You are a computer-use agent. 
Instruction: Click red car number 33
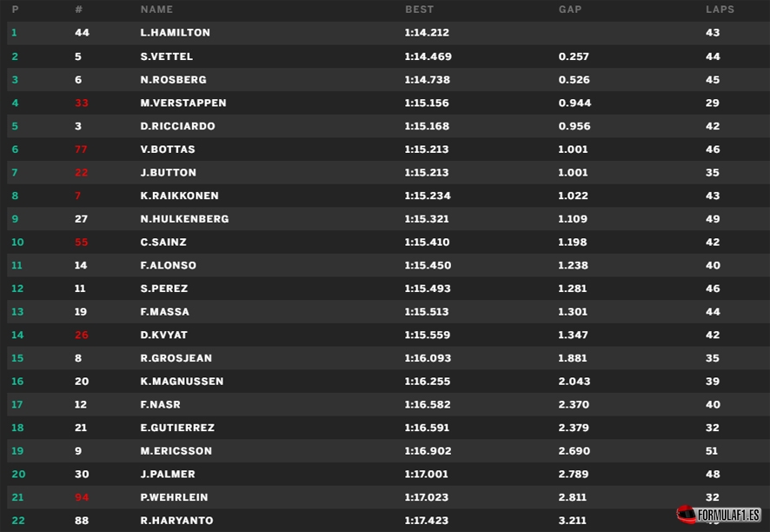tap(82, 103)
